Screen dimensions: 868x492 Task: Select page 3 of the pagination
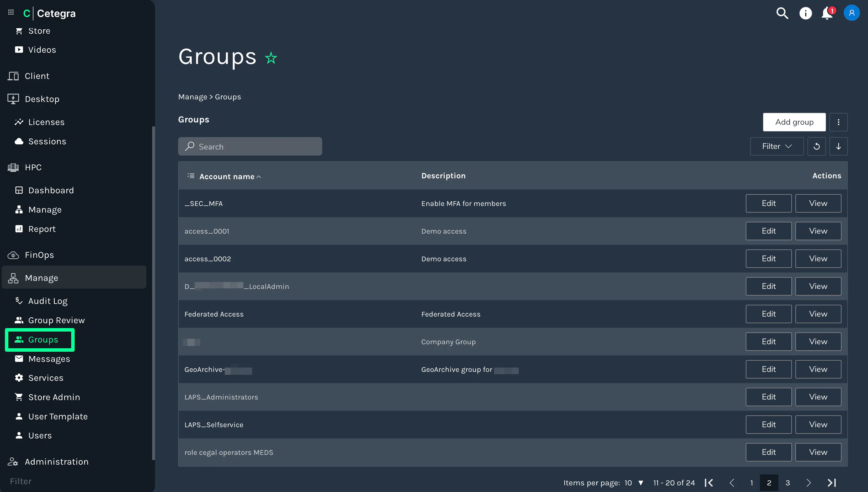787,483
